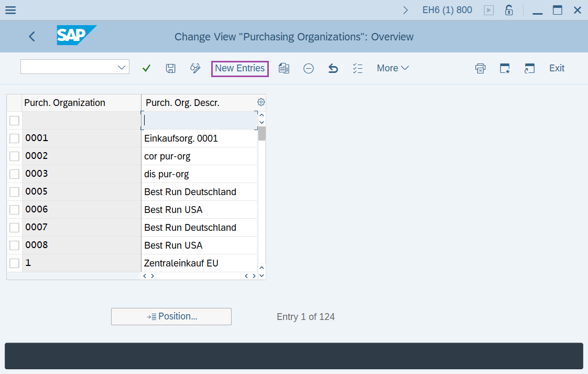This screenshot has height=374, width=588.
Task: Toggle between display and change mode
Action: pyautogui.click(x=195, y=68)
